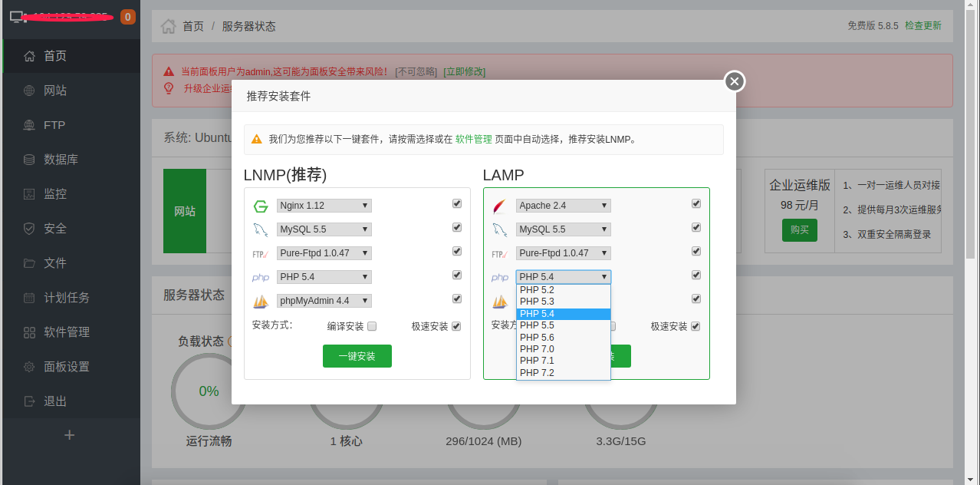Open 数据库 via its sidebar database icon
Screen dimensions: 980x485
tap(30, 160)
